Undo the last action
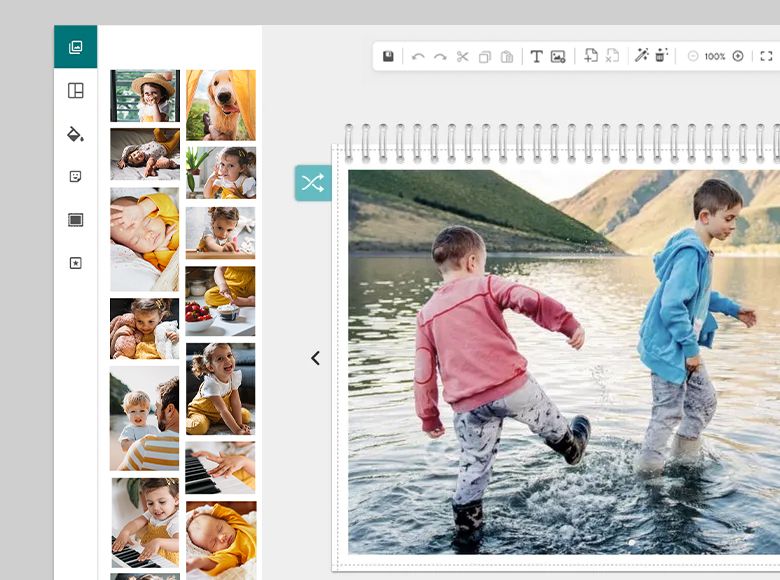 click(x=418, y=57)
